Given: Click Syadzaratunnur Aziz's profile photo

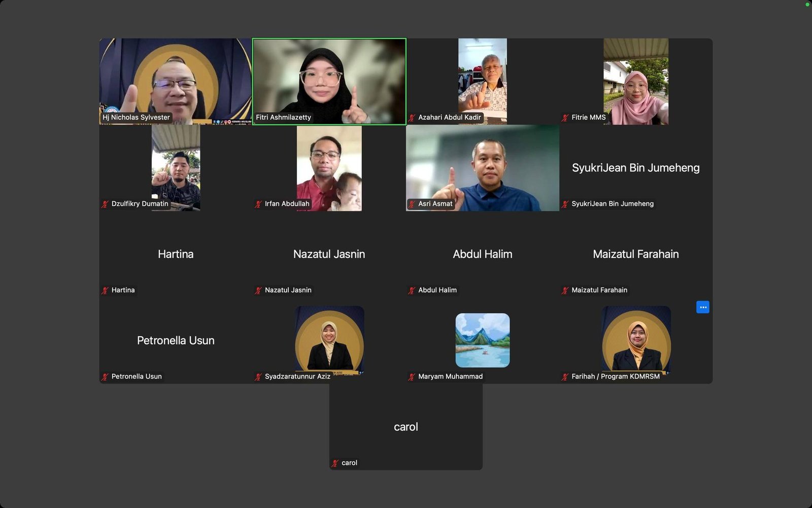Looking at the screenshot, I should [x=329, y=339].
